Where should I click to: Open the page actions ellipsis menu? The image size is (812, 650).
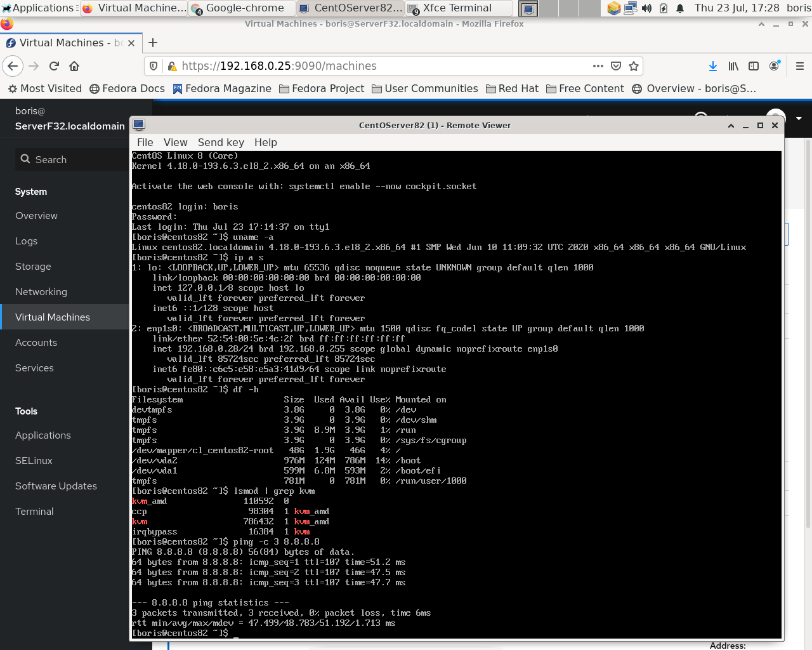click(598, 65)
